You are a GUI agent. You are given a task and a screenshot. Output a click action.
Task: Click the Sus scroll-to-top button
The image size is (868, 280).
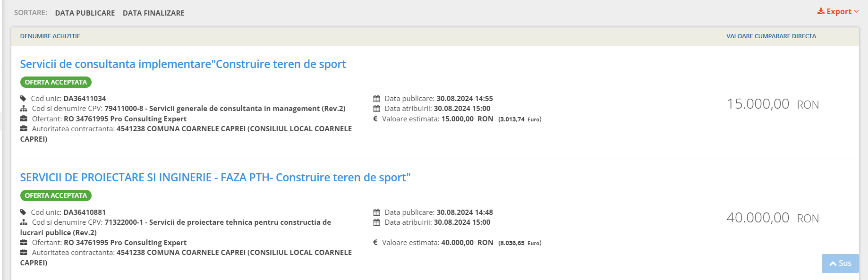[x=840, y=263]
